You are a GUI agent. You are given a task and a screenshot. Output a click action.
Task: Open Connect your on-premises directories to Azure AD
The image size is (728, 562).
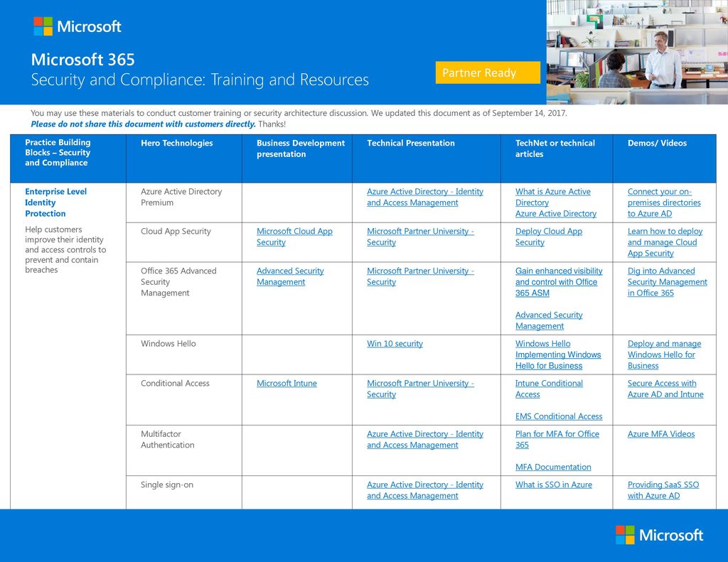tap(664, 202)
